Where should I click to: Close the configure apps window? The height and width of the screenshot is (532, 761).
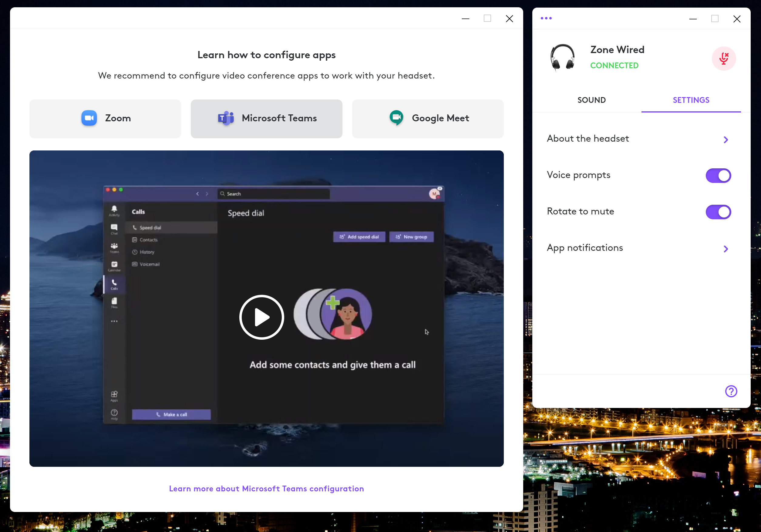click(x=509, y=19)
